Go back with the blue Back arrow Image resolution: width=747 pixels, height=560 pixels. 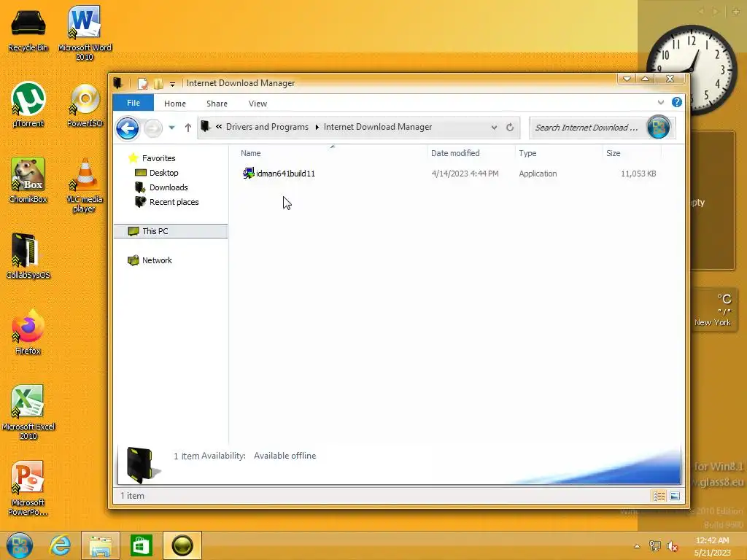tap(128, 128)
